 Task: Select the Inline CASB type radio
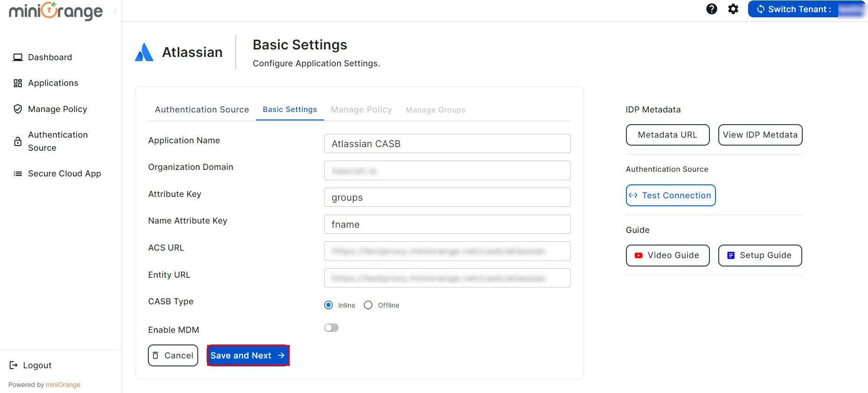click(x=329, y=305)
